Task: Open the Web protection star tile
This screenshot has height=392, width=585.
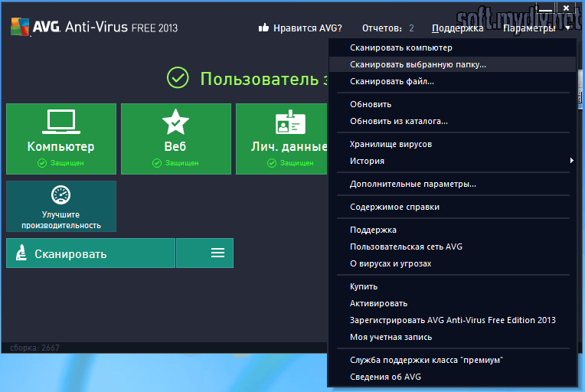Action: point(176,139)
